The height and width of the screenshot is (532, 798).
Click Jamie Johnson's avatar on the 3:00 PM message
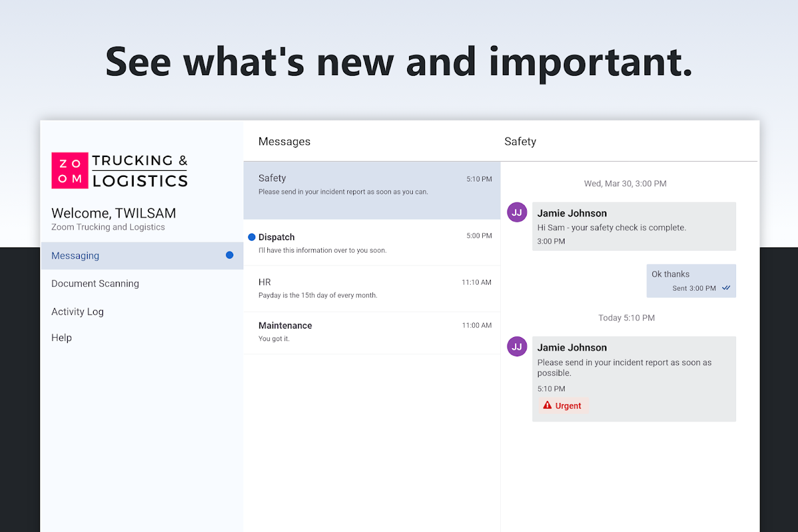click(x=517, y=212)
